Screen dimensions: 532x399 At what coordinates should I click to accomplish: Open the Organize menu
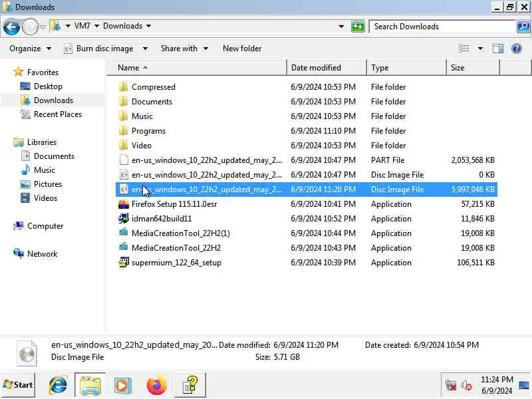pyautogui.click(x=30, y=49)
